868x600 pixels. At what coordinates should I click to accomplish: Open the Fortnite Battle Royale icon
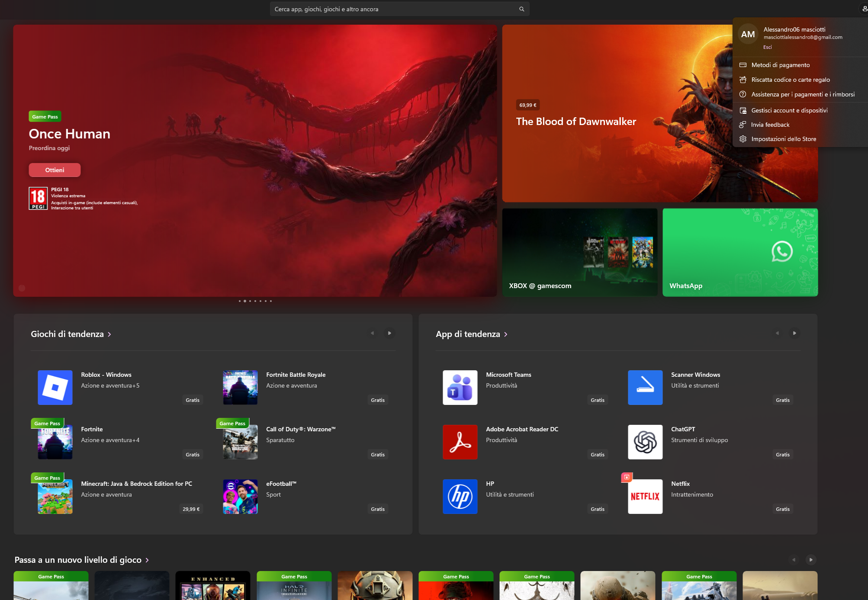click(x=240, y=387)
